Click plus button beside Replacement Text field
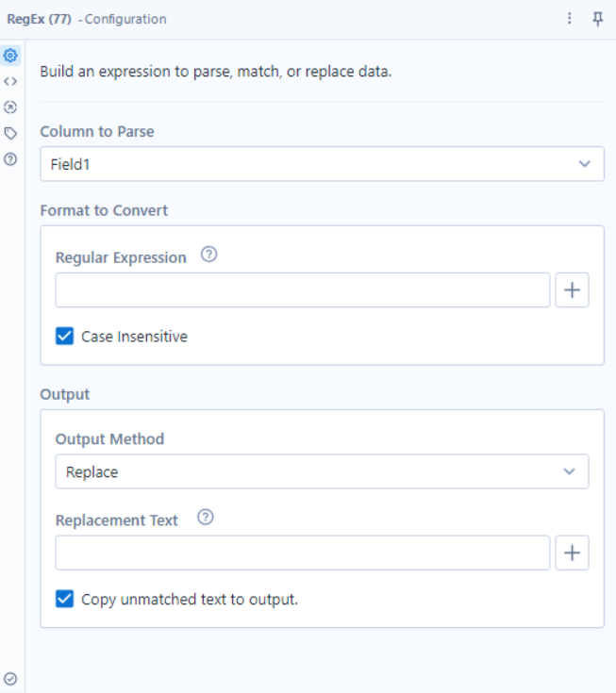 (572, 553)
